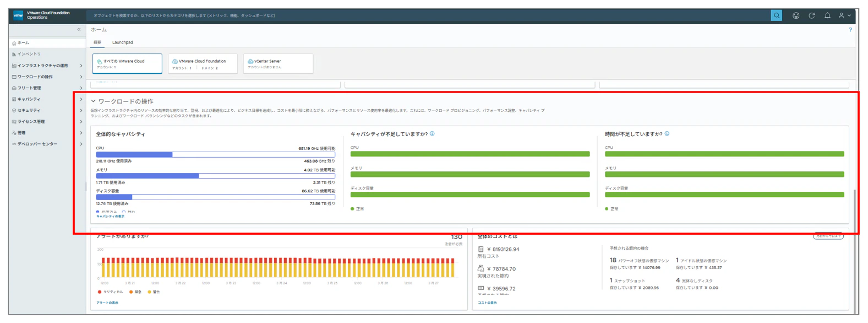Screen dimensions: 868x323
Task: Click the alerts stacked bar chart
Action: click(x=279, y=267)
